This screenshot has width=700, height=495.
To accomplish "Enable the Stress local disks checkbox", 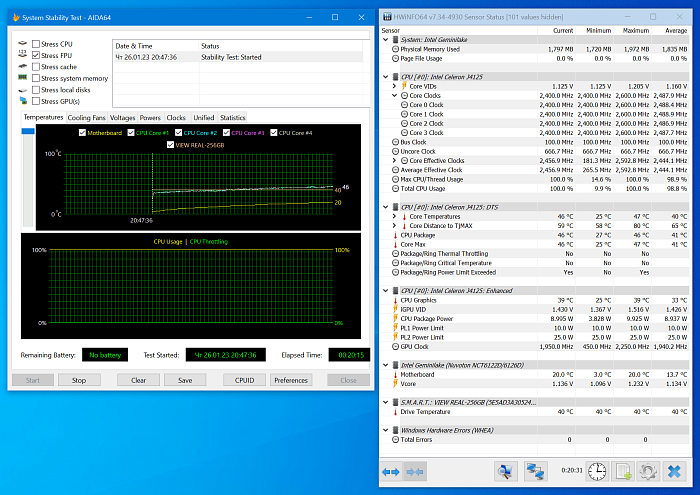I will [x=36, y=90].
